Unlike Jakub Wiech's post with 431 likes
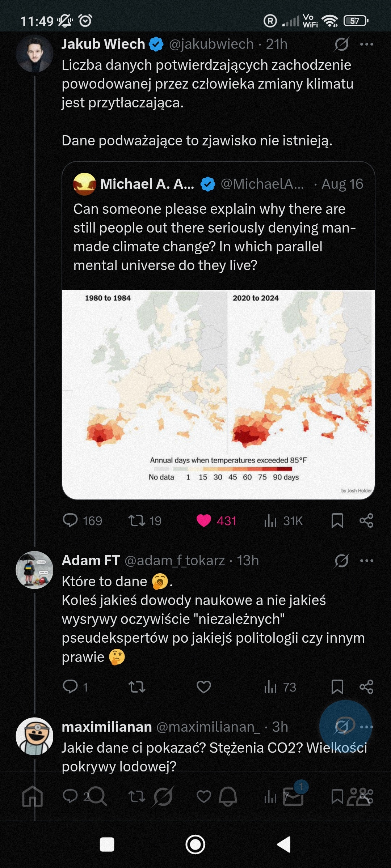Image resolution: width=391 pixels, height=868 pixels. (x=204, y=520)
